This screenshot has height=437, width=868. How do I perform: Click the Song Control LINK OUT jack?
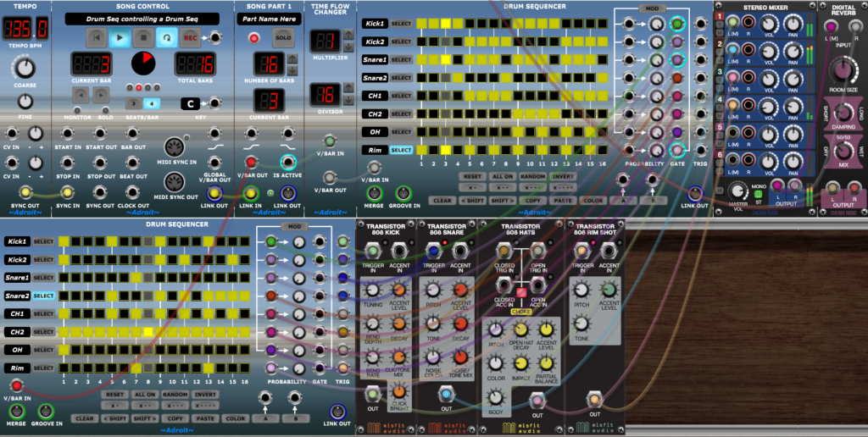click(214, 193)
